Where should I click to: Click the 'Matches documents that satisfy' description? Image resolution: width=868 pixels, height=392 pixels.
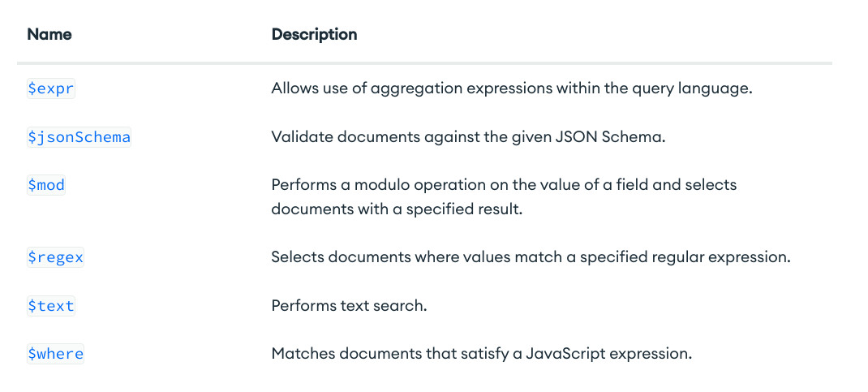pyautogui.click(x=482, y=353)
